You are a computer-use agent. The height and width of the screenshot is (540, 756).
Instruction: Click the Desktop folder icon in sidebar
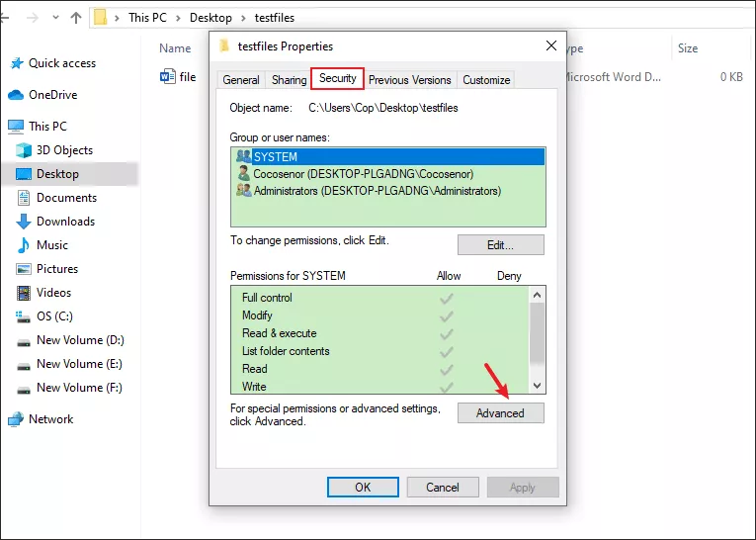click(x=24, y=174)
